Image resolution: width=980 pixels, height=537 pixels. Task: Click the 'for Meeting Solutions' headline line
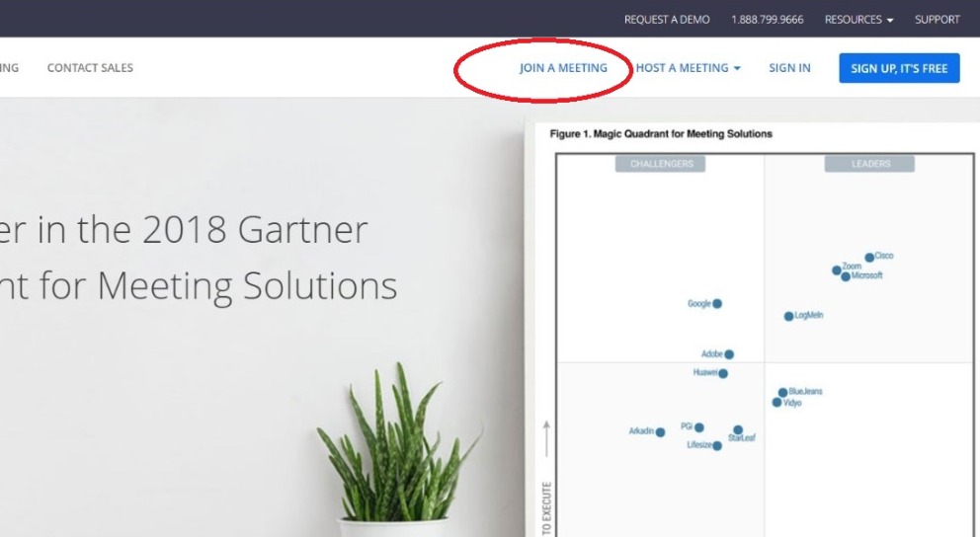pos(199,286)
